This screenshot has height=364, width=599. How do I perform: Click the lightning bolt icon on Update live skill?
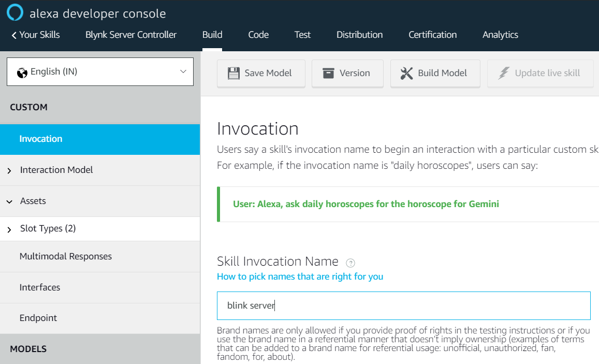tap(504, 73)
